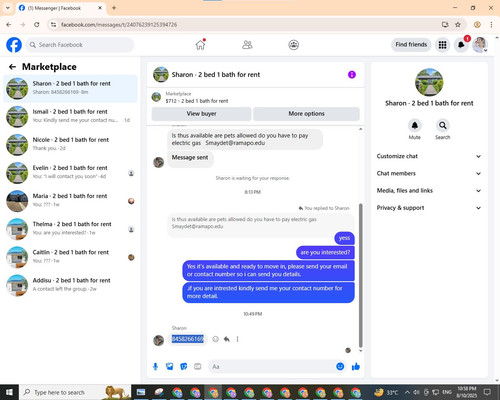Open the Windows notification center
Screen dimensions: 500x400
pos(487,392)
